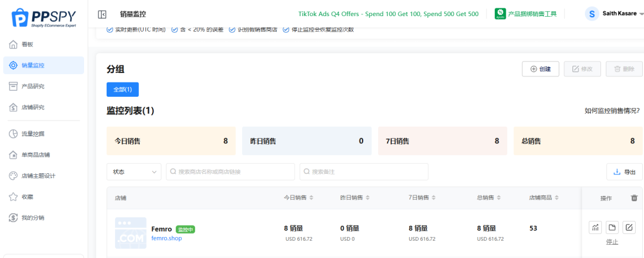Open the 状态 status dropdown
The image size is (644, 258).
pos(134,171)
